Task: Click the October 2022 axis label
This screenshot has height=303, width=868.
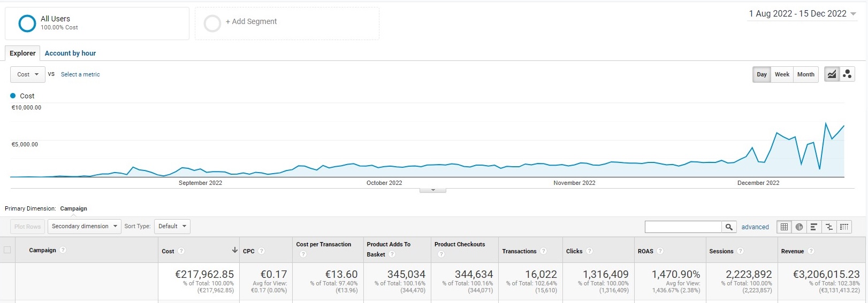Action: click(384, 183)
